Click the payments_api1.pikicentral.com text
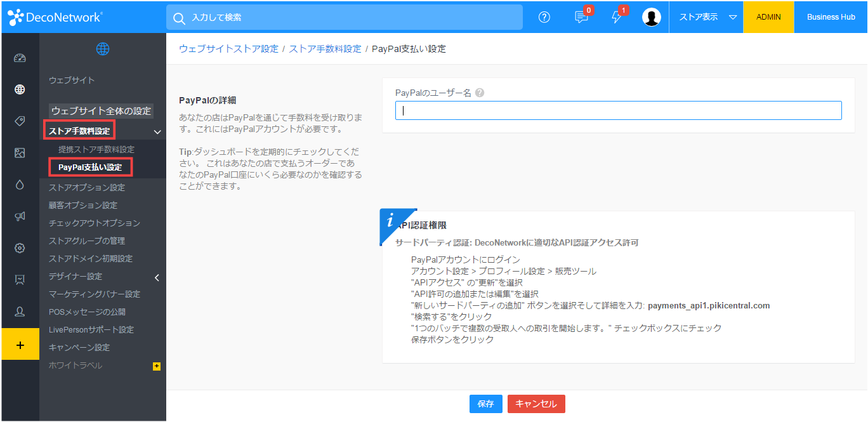The width and height of the screenshot is (868, 422). tap(709, 306)
